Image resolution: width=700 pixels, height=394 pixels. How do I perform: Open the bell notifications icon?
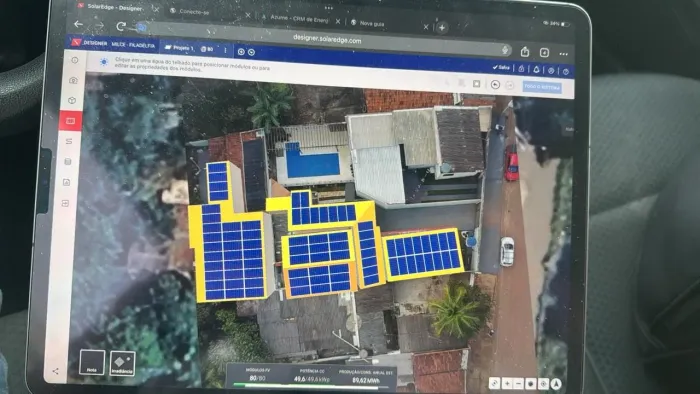point(536,69)
